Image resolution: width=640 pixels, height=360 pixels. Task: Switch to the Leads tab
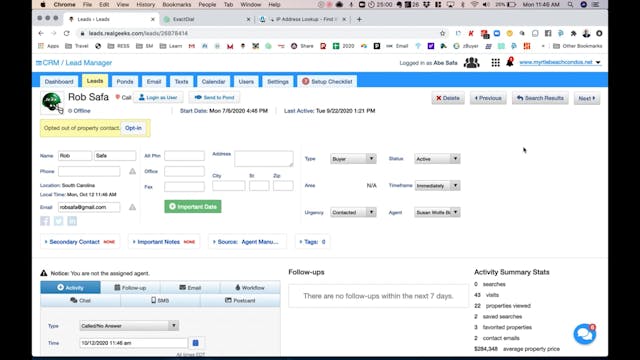95,81
